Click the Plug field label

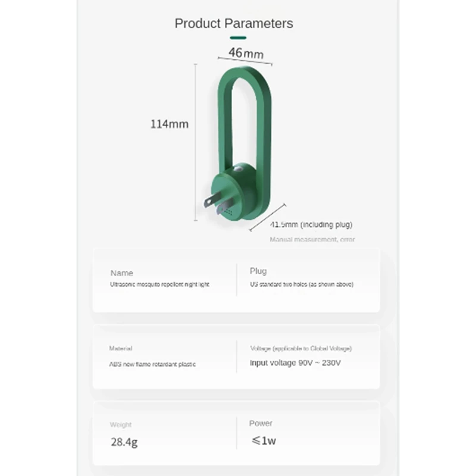[x=258, y=271]
